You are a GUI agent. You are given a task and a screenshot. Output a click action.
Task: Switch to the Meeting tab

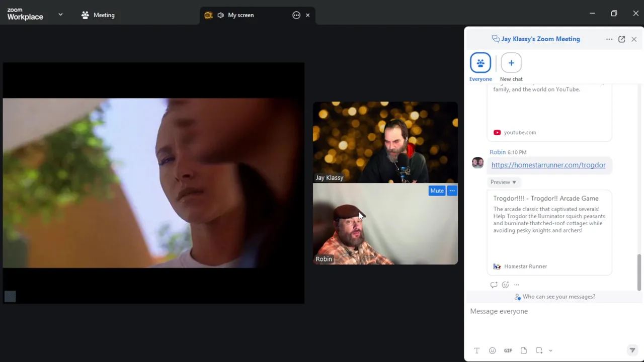[98, 15]
